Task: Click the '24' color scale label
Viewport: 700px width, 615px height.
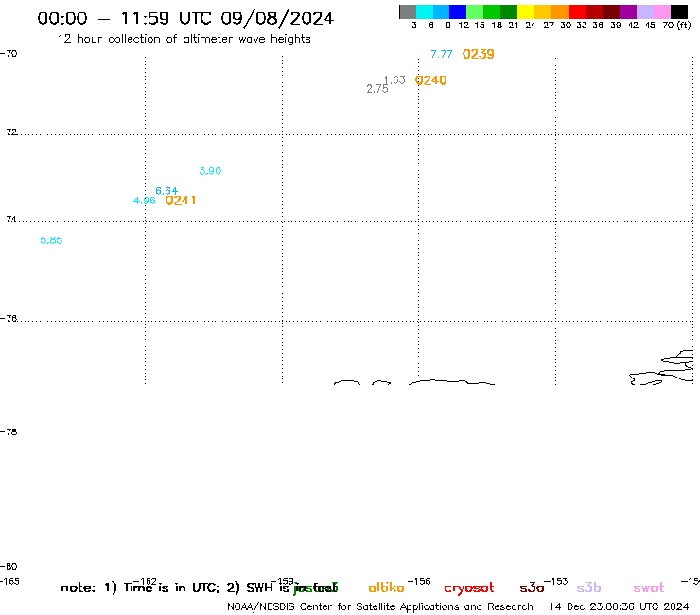Action: click(531, 26)
